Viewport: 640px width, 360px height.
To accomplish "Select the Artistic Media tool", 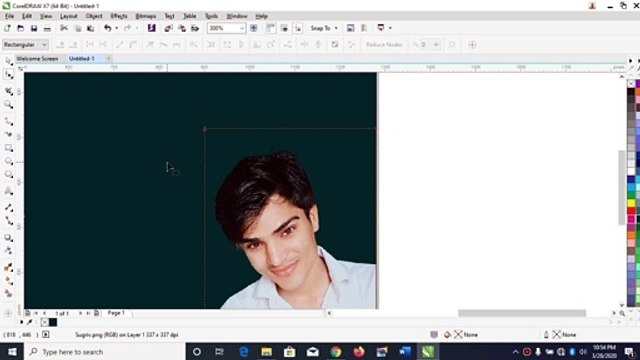I will pos(9,134).
